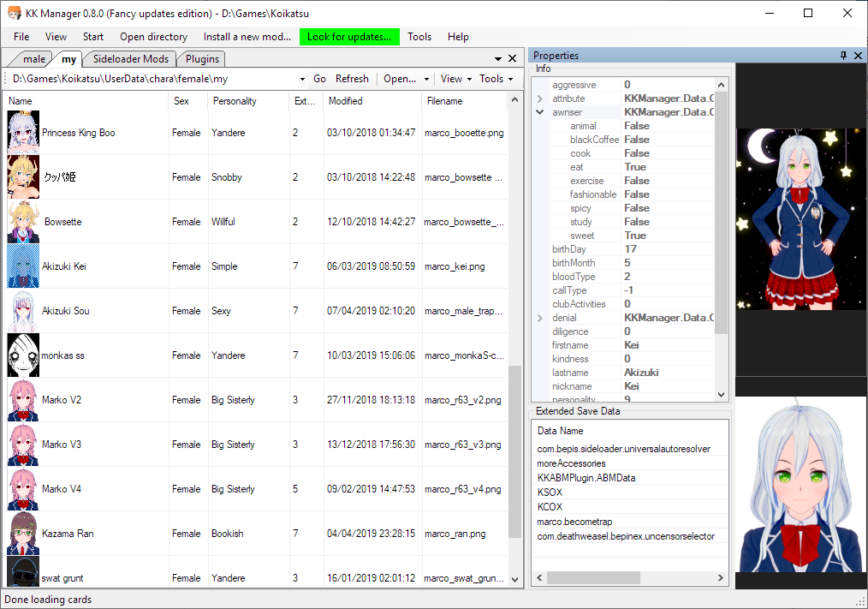Select KKABMPlugin.ABMData entry

pyautogui.click(x=586, y=478)
